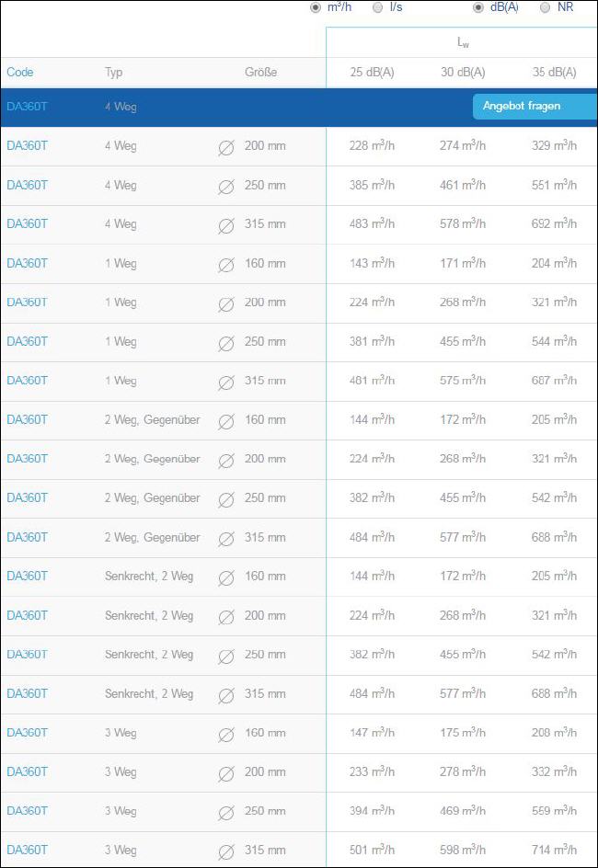Click the 30 dB(A) column header
Image resolution: width=598 pixels, height=868 pixels.
[x=463, y=72]
